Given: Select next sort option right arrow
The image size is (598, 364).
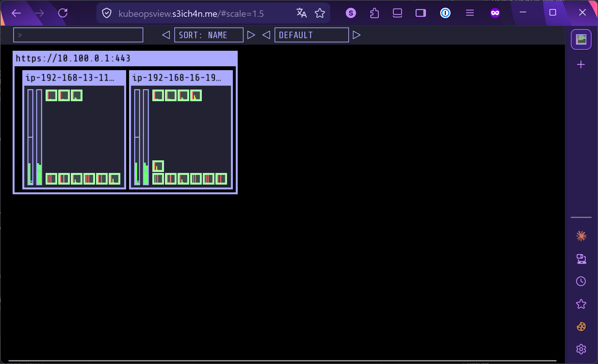Looking at the screenshot, I should click(x=251, y=35).
